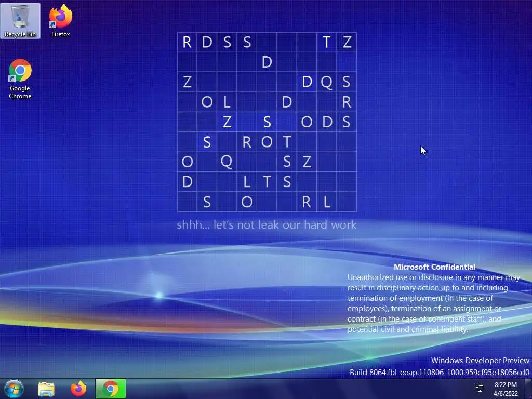The height and width of the screenshot is (399, 532).
Task: Click the L cell in the bottom grid row
Action: coord(326,202)
